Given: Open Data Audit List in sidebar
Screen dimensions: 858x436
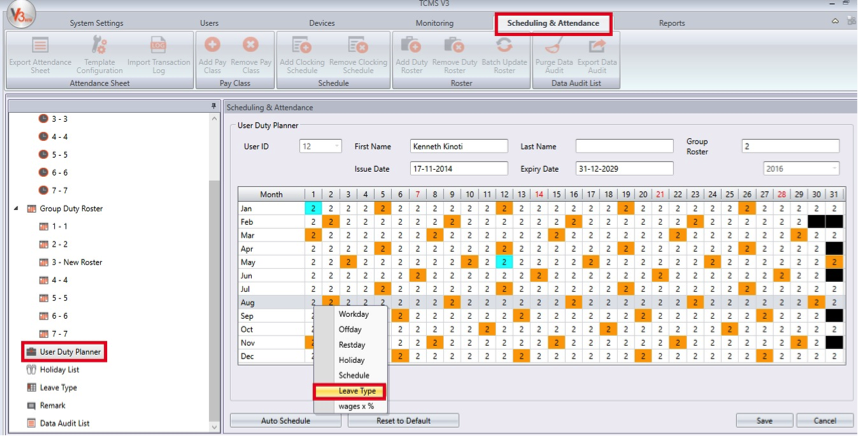Looking at the screenshot, I should 58,423.
